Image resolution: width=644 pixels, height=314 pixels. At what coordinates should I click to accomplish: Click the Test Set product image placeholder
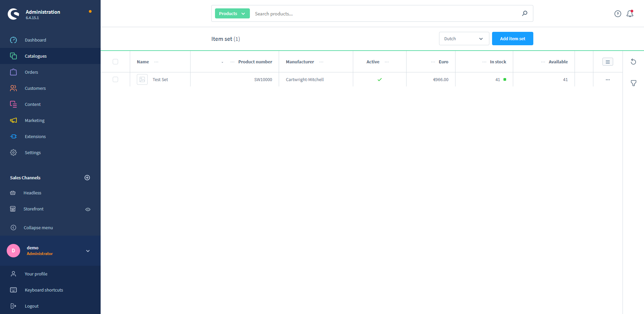(x=142, y=79)
